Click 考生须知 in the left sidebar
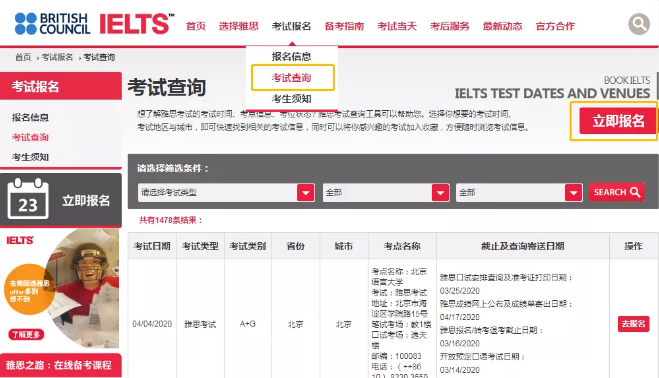Image resolution: width=659 pixels, height=378 pixels. [x=30, y=157]
